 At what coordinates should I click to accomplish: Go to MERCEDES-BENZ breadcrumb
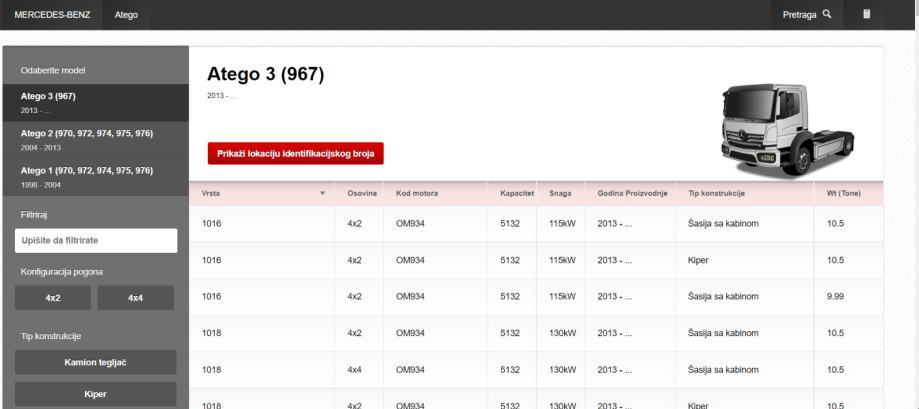tap(52, 15)
